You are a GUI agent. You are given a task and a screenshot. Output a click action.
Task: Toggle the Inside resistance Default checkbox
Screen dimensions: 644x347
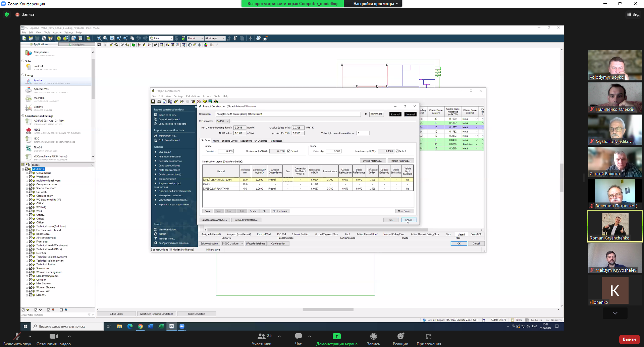397,151
